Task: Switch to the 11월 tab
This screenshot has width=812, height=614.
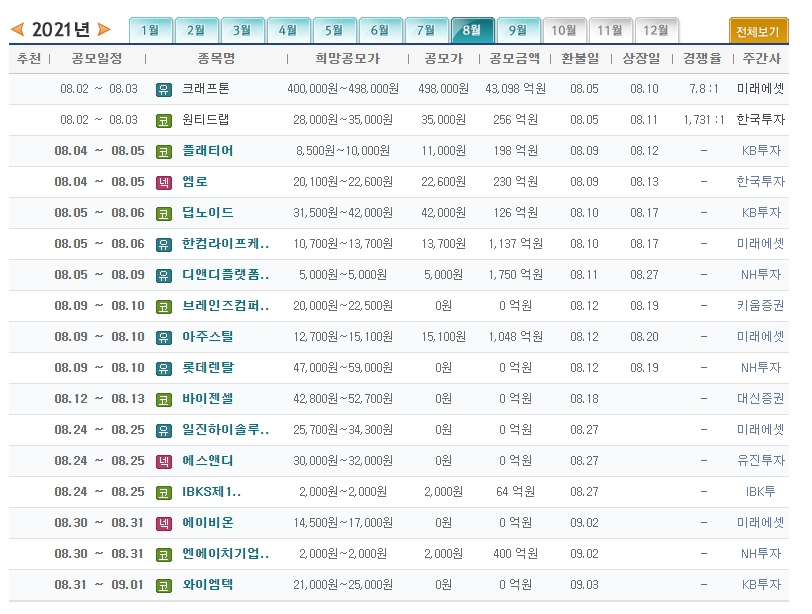Action: 611,30
